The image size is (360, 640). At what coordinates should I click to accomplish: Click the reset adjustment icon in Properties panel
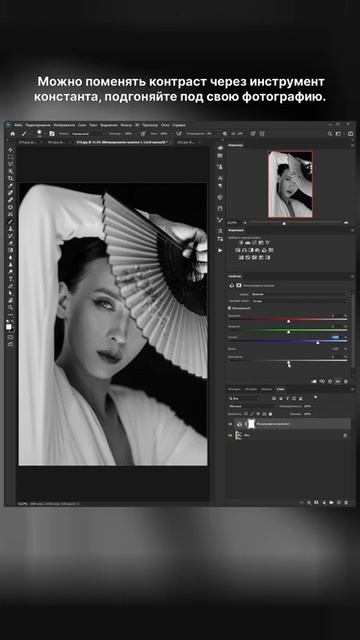point(330,381)
